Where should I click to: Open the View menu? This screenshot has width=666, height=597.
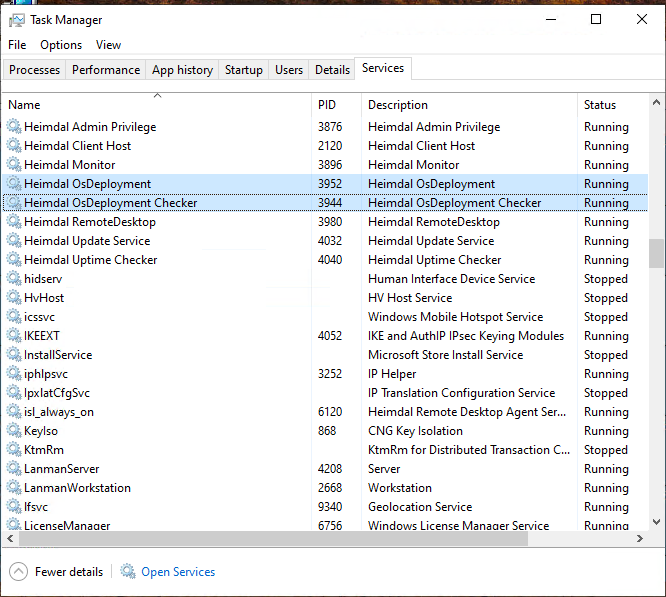click(x=108, y=45)
